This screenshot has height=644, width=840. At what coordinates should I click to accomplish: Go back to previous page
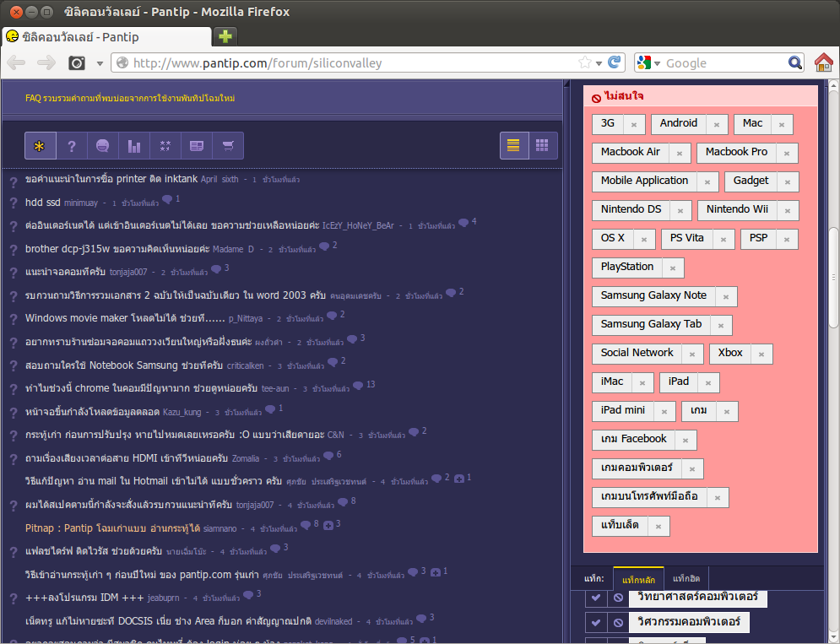click(x=17, y=62)
